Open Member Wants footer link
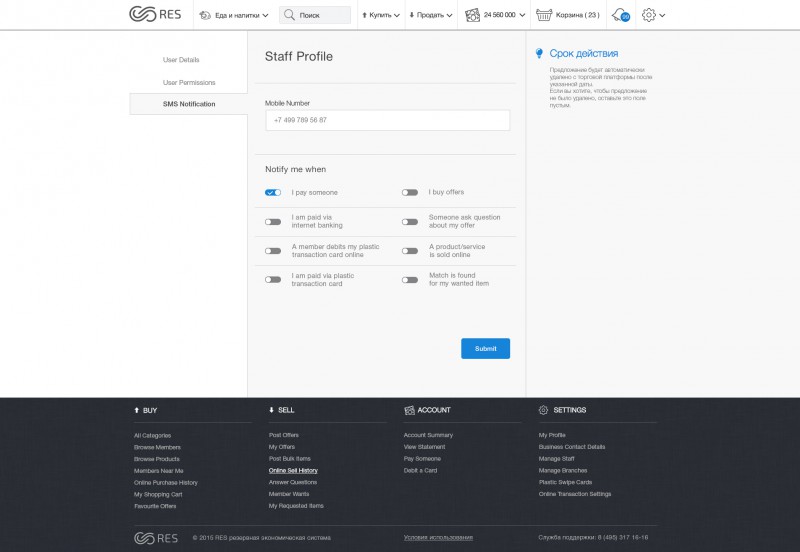This screenshot has width=800, height=552. click(289, 494)
